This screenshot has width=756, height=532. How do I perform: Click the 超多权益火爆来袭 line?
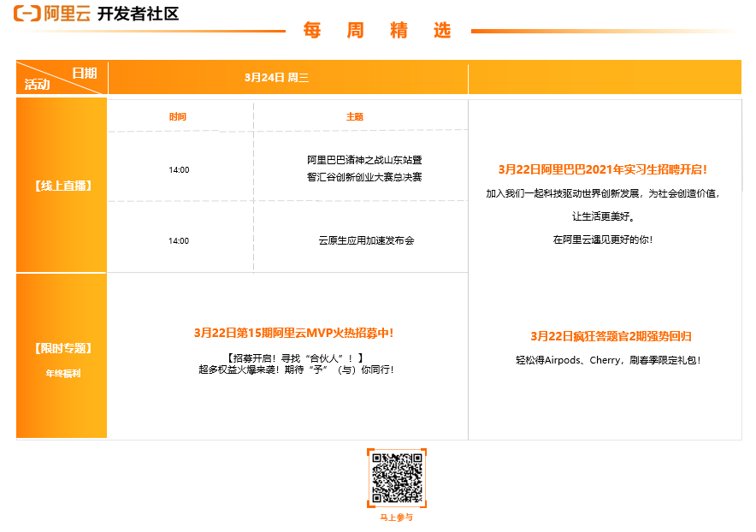point(296,369)
